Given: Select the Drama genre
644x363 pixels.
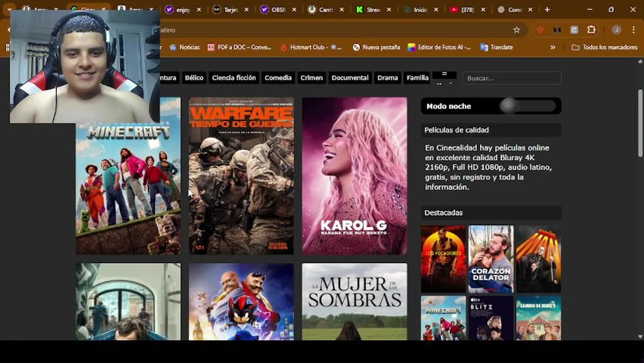Looking at the screenshot, I should (388, 78).
